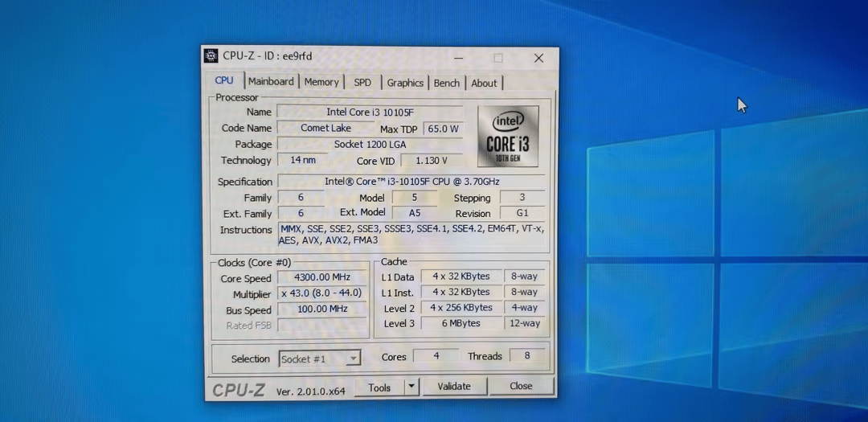Click the Tools button
Viewport: 868px width, 422px height.
[379, 387]
